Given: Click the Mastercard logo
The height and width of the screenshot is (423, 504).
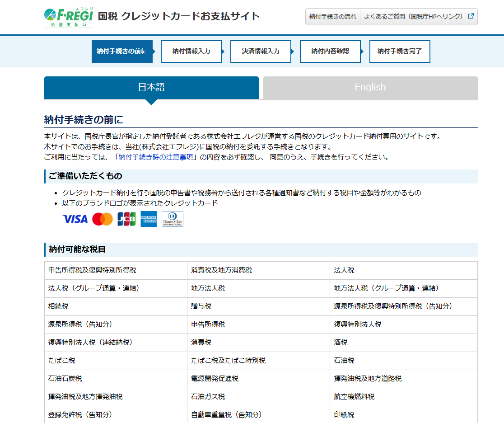Looking at the screenshot, I should (103, 219).
